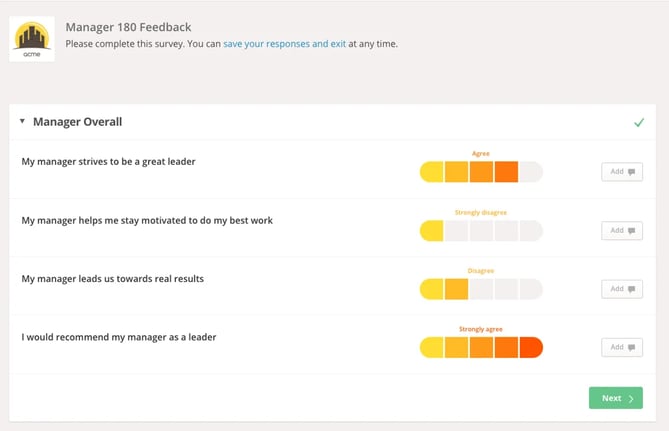Click the Acme company logo
Image resolution: width=669 pixels, height=431 pixels.
point(32,38)
